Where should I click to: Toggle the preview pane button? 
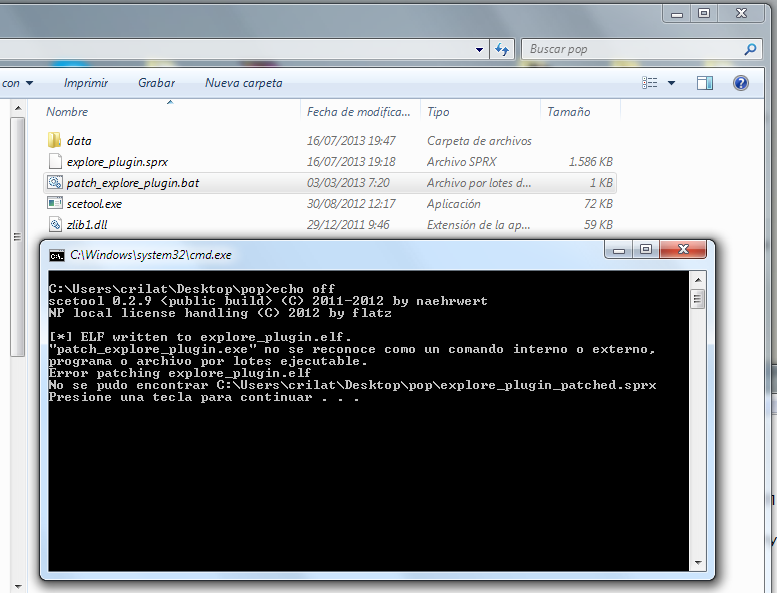(705, 83)
